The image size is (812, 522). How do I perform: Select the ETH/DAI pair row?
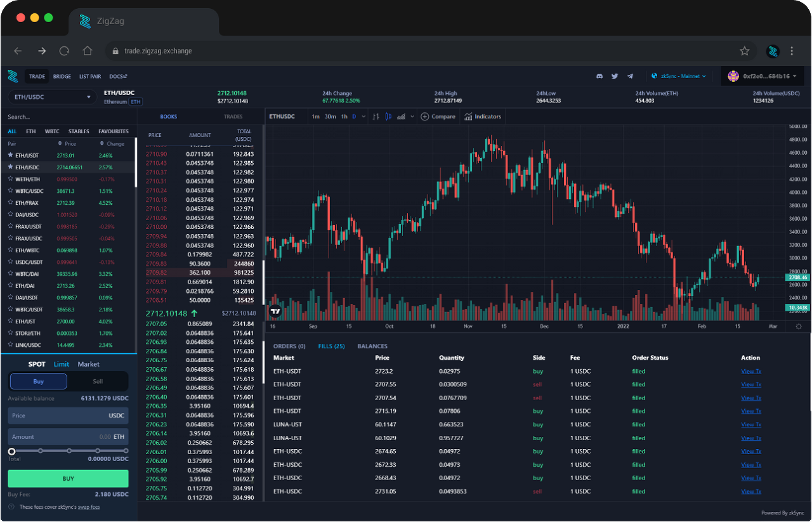(x=68, y=286)
